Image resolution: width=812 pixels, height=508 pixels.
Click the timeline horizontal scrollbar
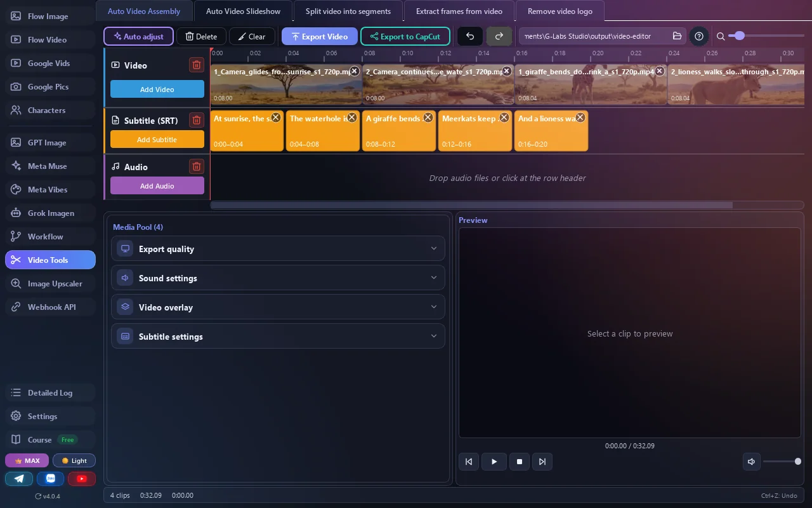(471, 205)
